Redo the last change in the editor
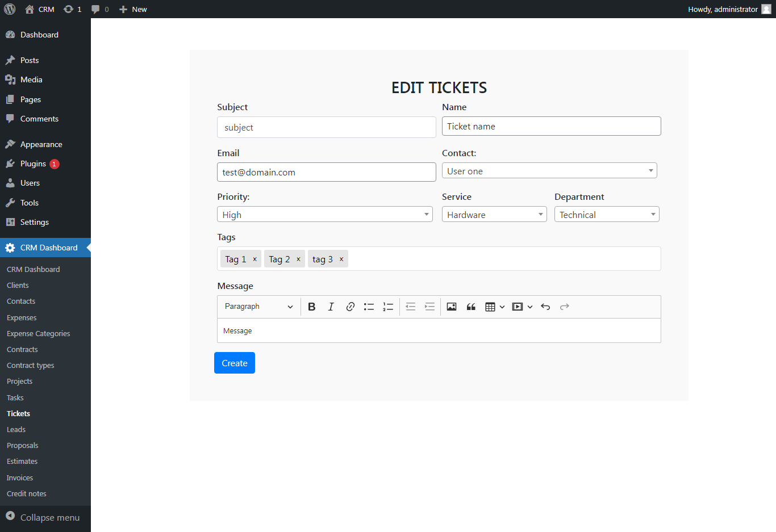The image size is (776, 532). point(564,307)
